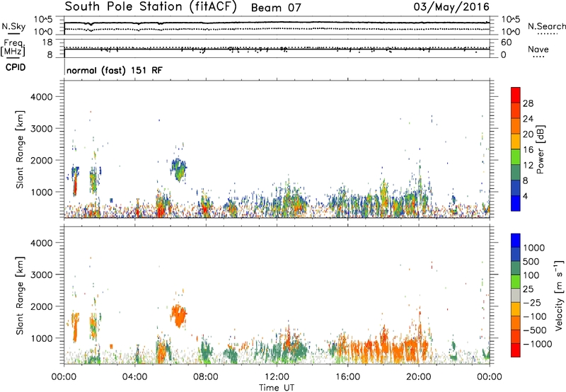Pick the red top segment of Power colorbar
This screenshot has width=566, height=392.
tap(516, 96)
